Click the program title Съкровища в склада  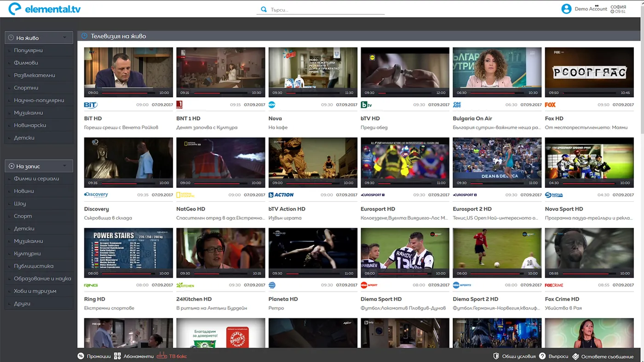[x=108, y=218]
